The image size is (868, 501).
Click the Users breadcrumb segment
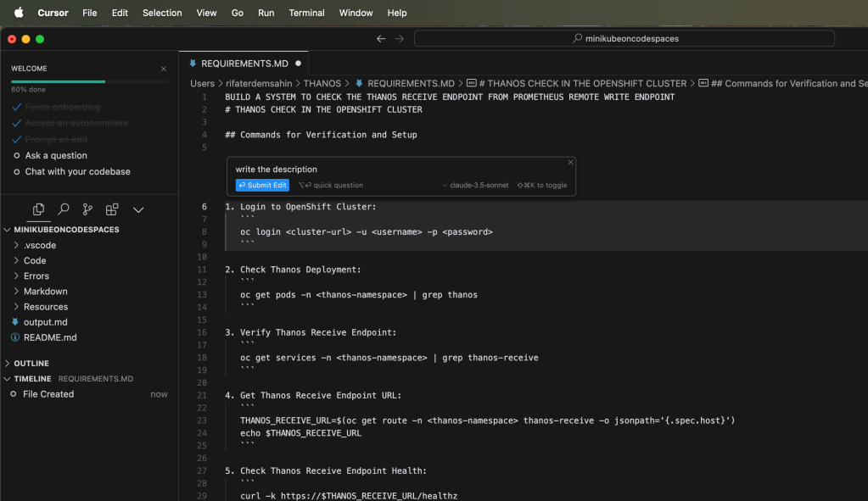pyautogui.click(x=202, y=83)
